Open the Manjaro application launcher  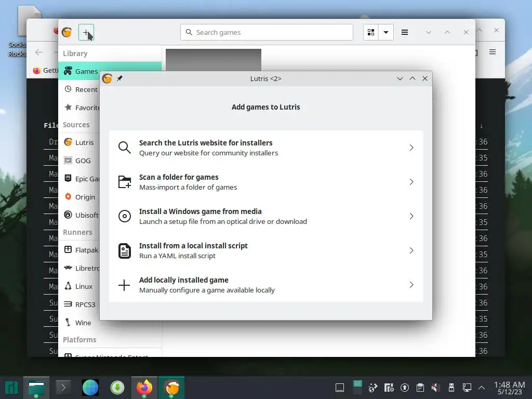point(11,388)
